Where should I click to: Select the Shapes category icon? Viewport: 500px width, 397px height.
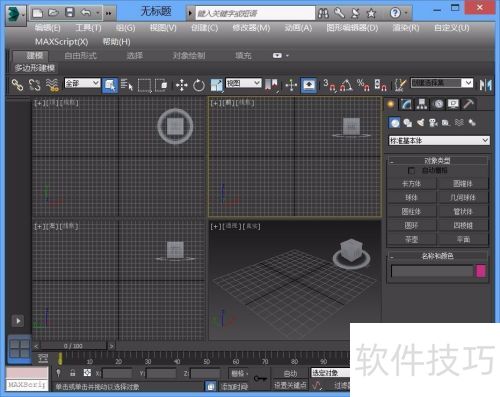pyautogui.click(x=407, y=123)
